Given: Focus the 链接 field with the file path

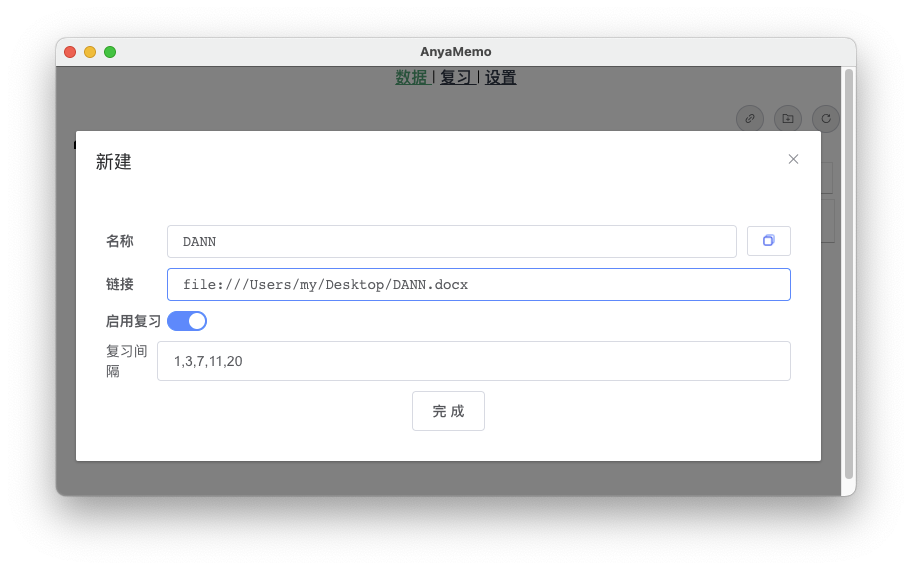Looking at the screenshot, I should (478, 284).
